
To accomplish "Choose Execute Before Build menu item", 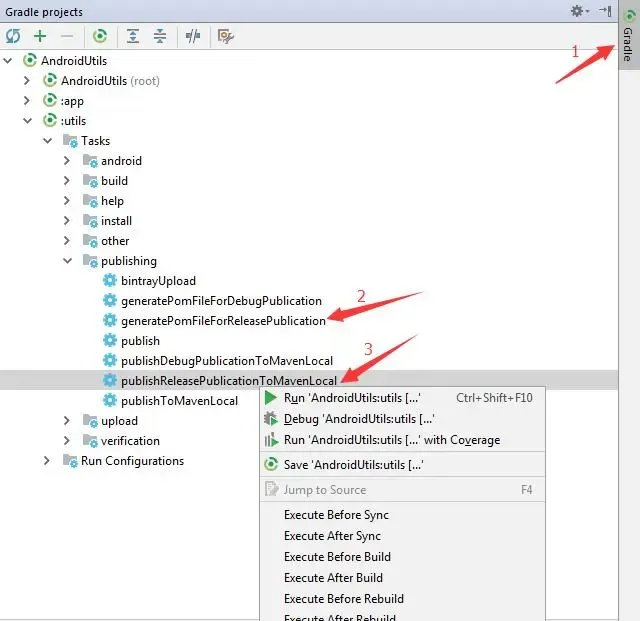I will 337,557.
